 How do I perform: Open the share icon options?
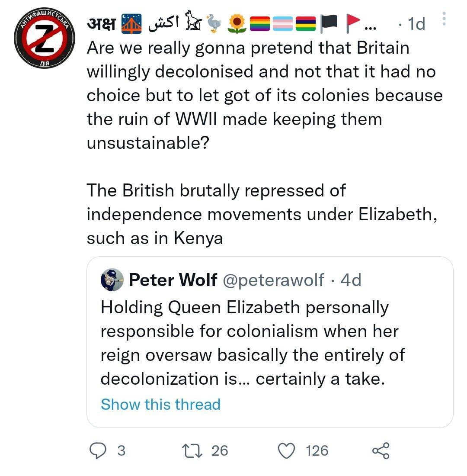coord(381,450)
